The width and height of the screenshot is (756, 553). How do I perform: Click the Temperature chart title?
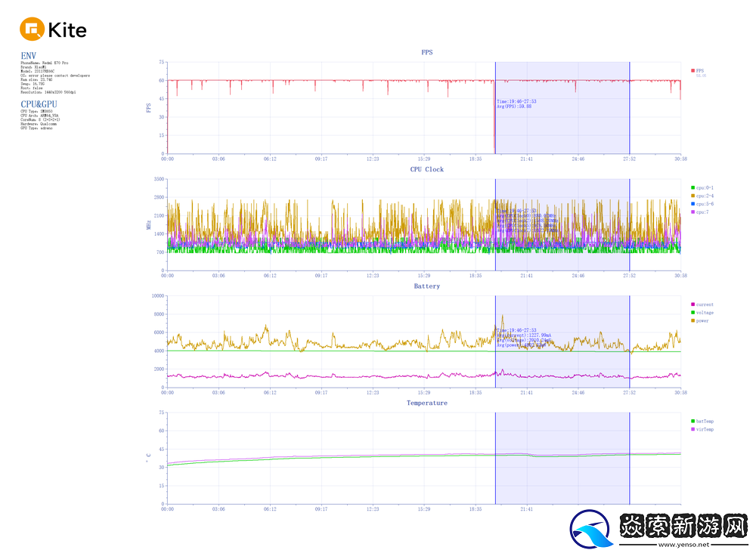(x=426, y=403)
